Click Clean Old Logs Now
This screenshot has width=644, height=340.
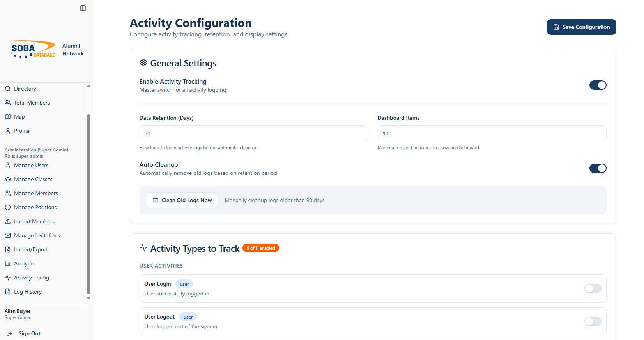[x=182, y=200]
